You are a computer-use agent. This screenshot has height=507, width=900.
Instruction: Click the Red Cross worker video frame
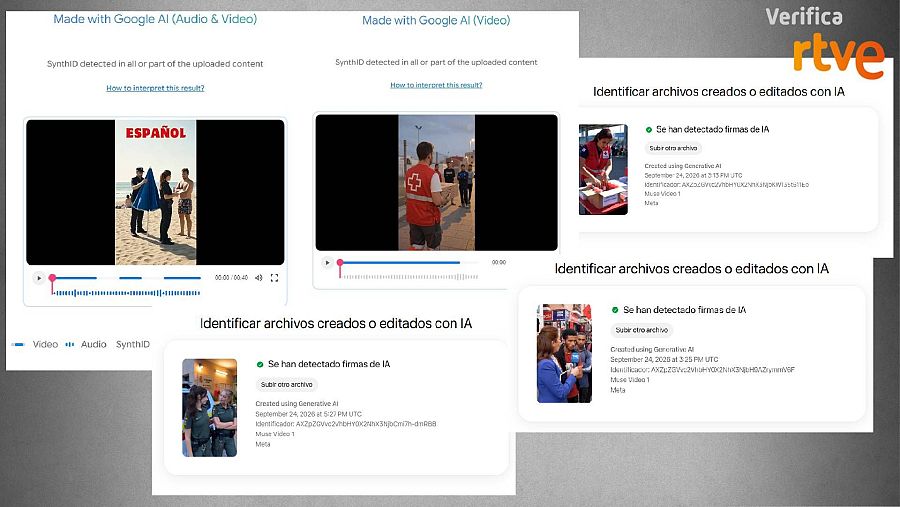click(x=436, y=183)
